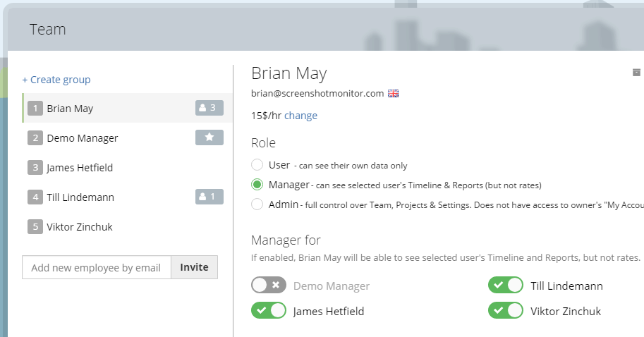Viewport: 644px width, 337px height.
Task: Click the Invite button
Action: pos(194,267)
